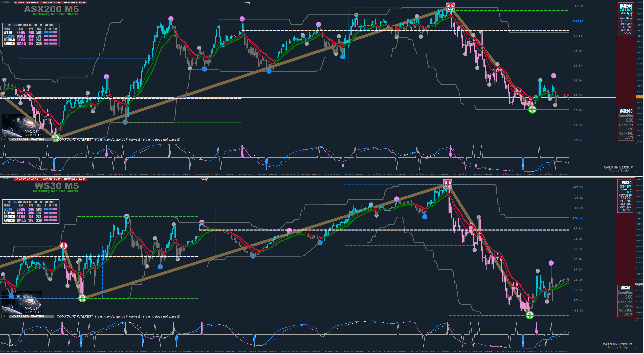Image resolution: width=644 pixels, height=354 pixels.
Task: Switch to D1 timeframe in the WS30 dashboard
Action: (x=41, y=202)
